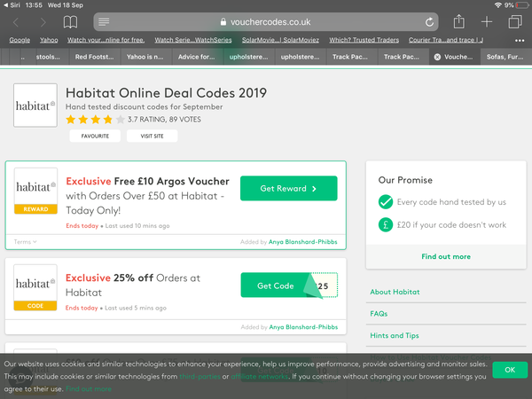Image resolution: width=532 pixels, height=399 pixels.
Task: Switch to Red Footst... tab
Action: coord(94,57)
